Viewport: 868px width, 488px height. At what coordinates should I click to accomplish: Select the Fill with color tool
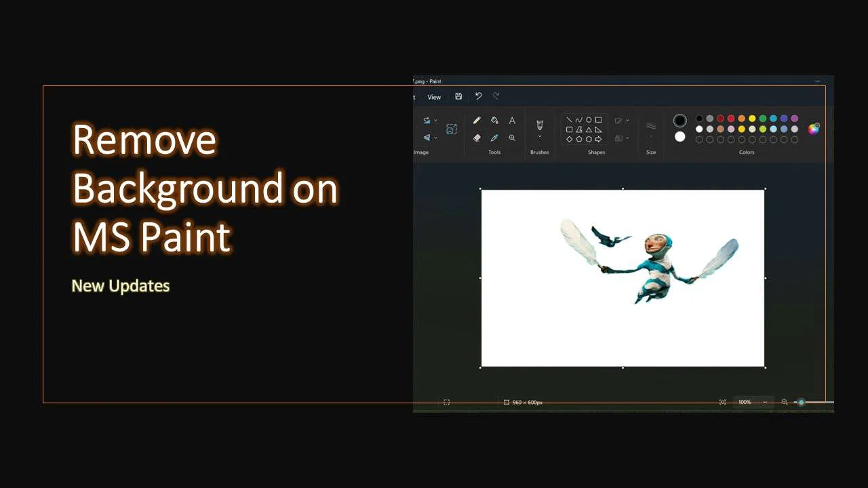pos(494,120)
